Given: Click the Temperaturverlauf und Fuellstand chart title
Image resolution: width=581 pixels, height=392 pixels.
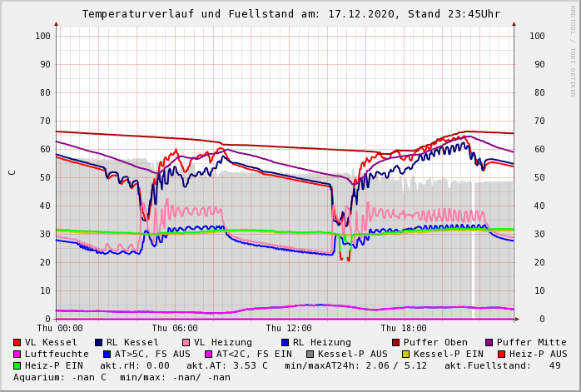Looking at the screenshot, I should tap(290, 14).
